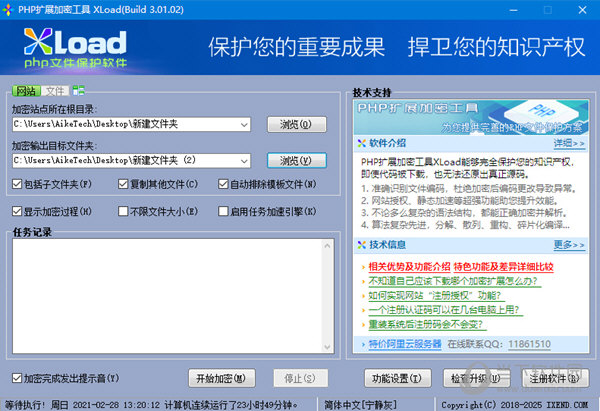Click the 软件介绍 section icon
The width and height of the screenshot is (600, 411).
(362, 144)
